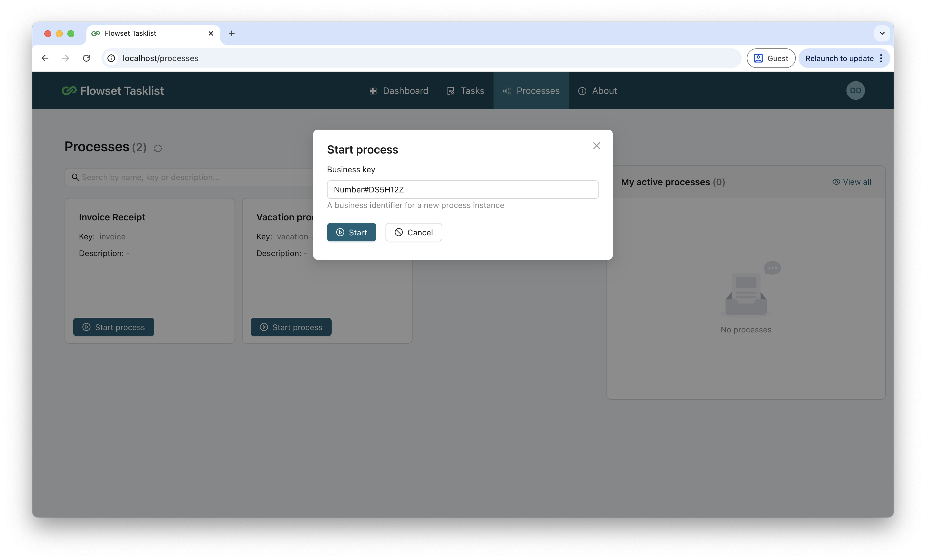The height and width of the screenshot is (560, 926).
Task: Refresh the Processes list icon
Action: [158, 148]
